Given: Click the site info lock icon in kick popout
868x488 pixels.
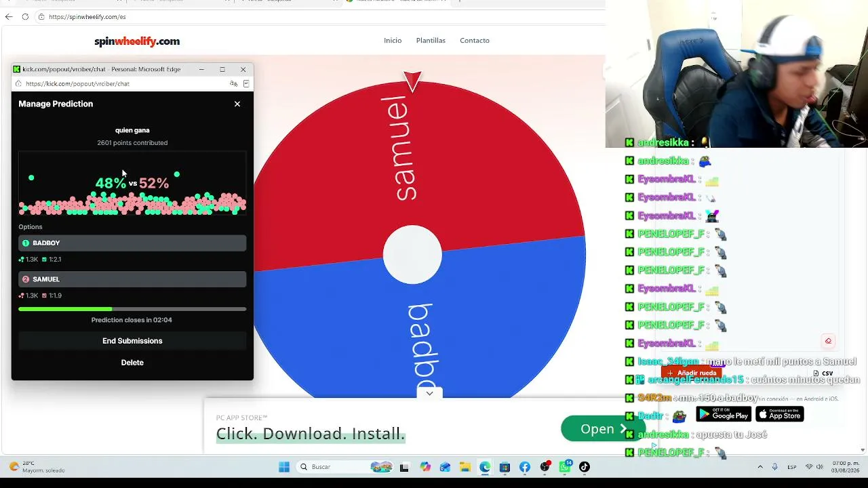Looking at the screenshot, I should pyautogui.click(x=18, y=83).
